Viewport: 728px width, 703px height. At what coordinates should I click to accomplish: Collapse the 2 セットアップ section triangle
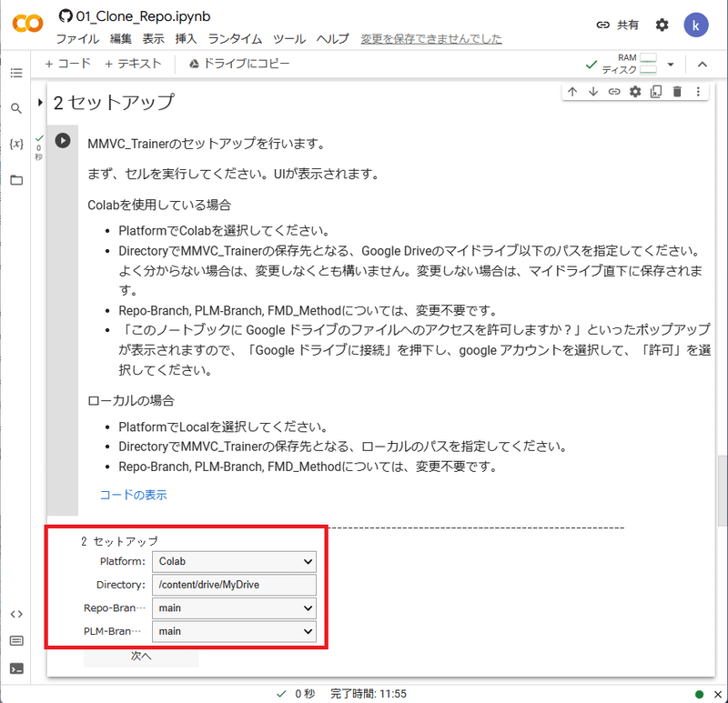point(40,102)
